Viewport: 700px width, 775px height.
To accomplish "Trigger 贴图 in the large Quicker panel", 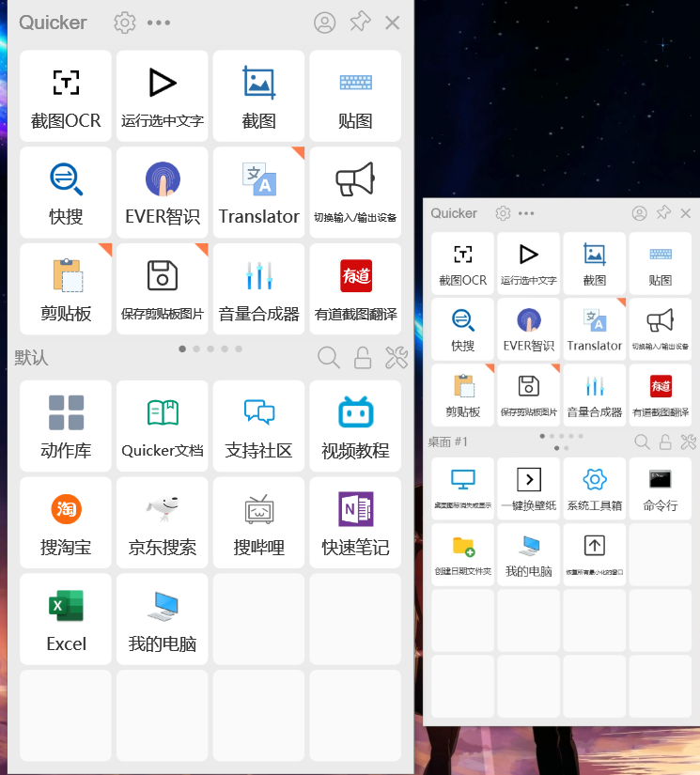I will click(355, 96).
